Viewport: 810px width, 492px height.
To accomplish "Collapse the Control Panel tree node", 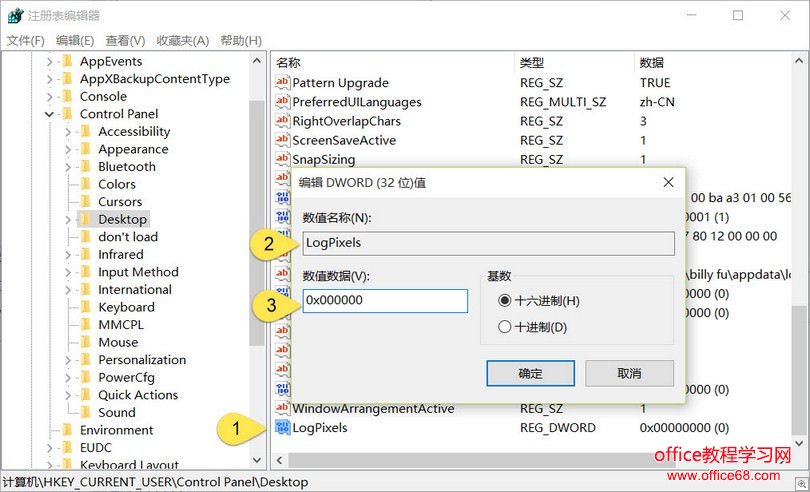I will click(50, 114).
